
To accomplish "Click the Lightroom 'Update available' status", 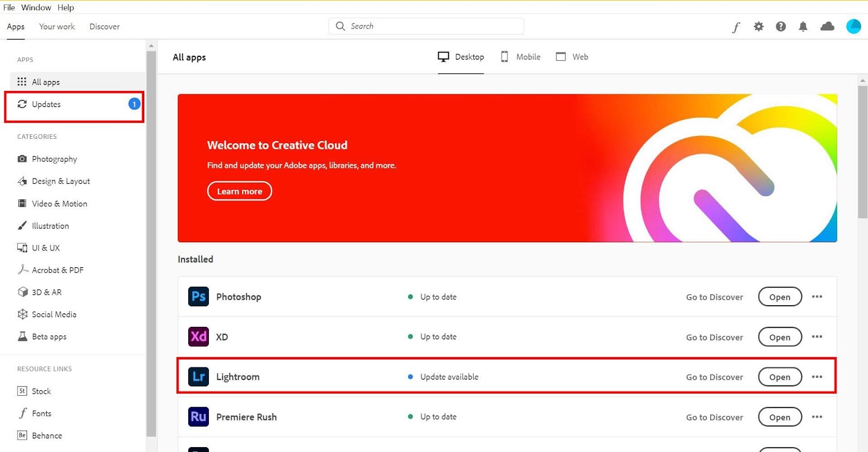I will [443, 377].
